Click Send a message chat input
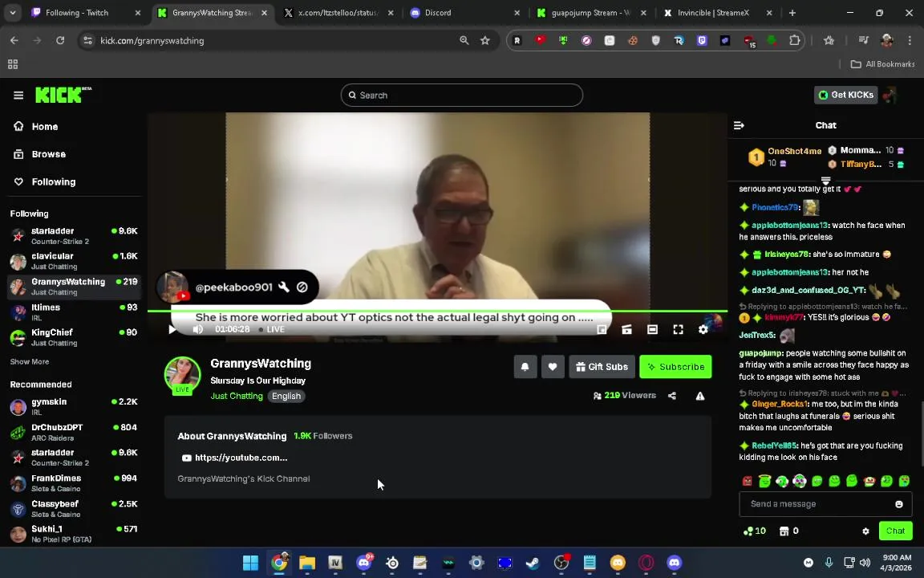The width and height of the screenshot is (924, 578). point(818,503)
